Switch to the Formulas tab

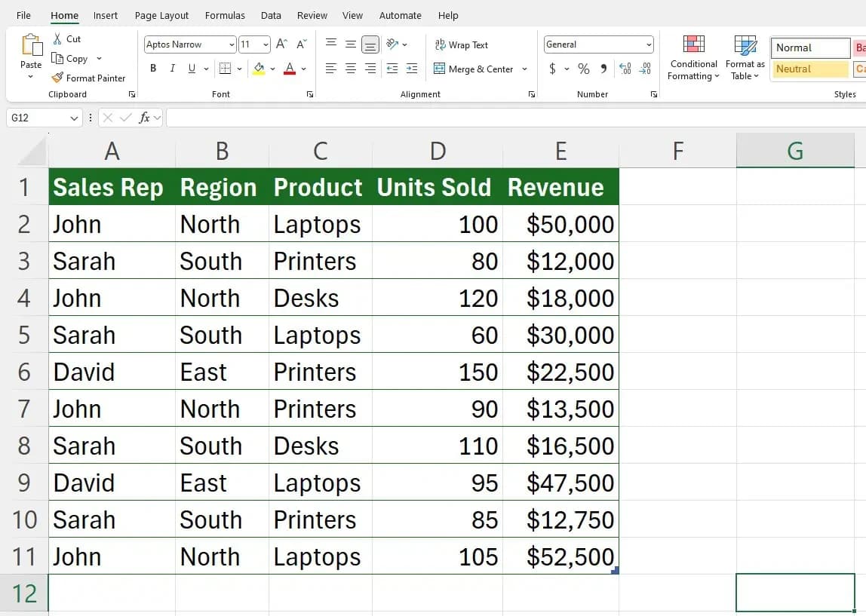coord(225,15)
